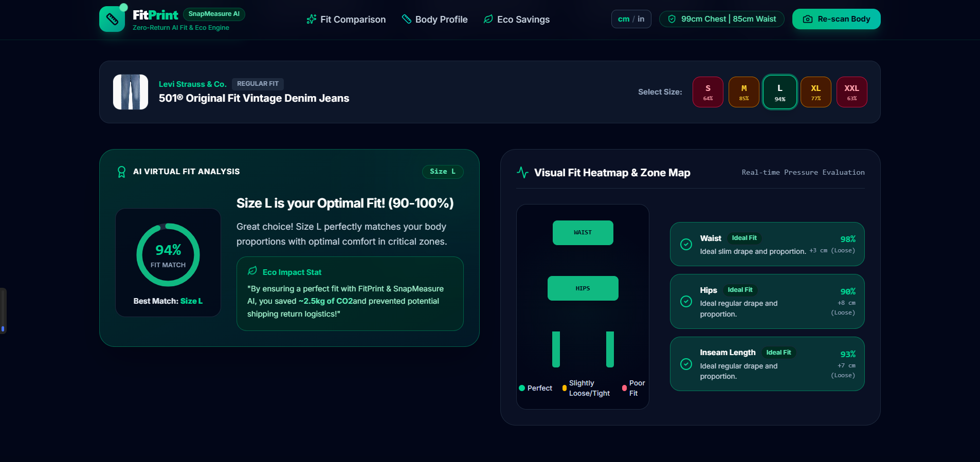
Task: Click the 90% score in the Hips row
Action: pos(848,291)
